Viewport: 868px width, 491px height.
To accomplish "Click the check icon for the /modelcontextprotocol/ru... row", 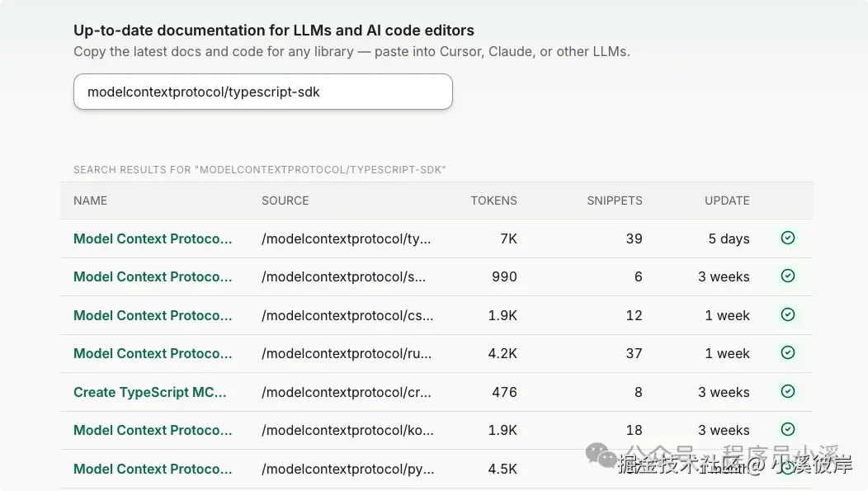I will pos(788,353).
